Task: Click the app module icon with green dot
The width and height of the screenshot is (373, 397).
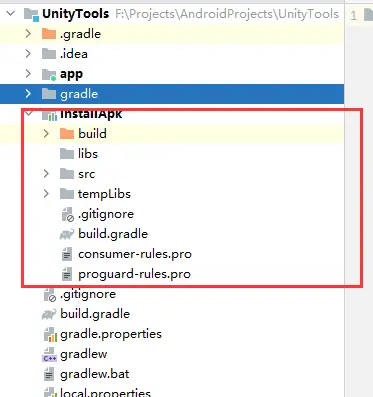Action: pyautogui.click(x=49, y=74)
